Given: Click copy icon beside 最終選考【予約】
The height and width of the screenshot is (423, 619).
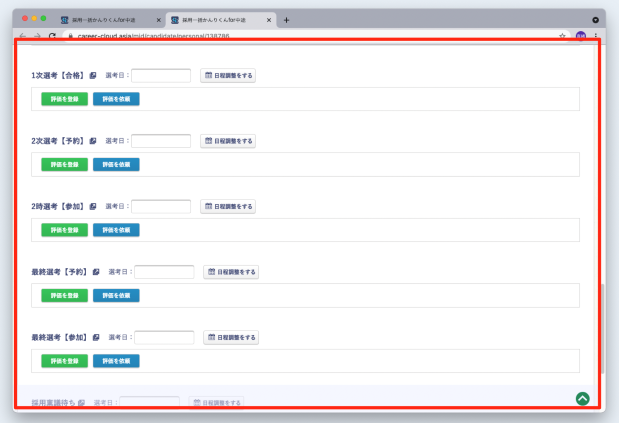Looking at the screenshot, I should point(96,272).
